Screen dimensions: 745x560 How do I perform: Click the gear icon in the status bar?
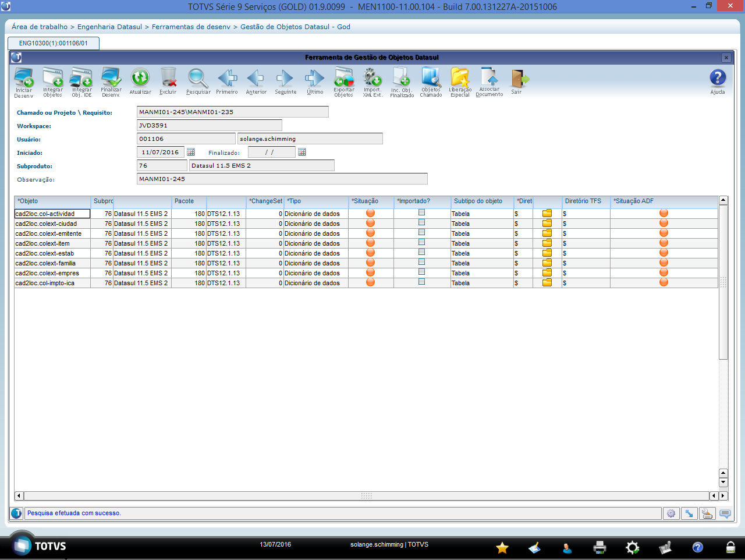[x=671, y=513]
